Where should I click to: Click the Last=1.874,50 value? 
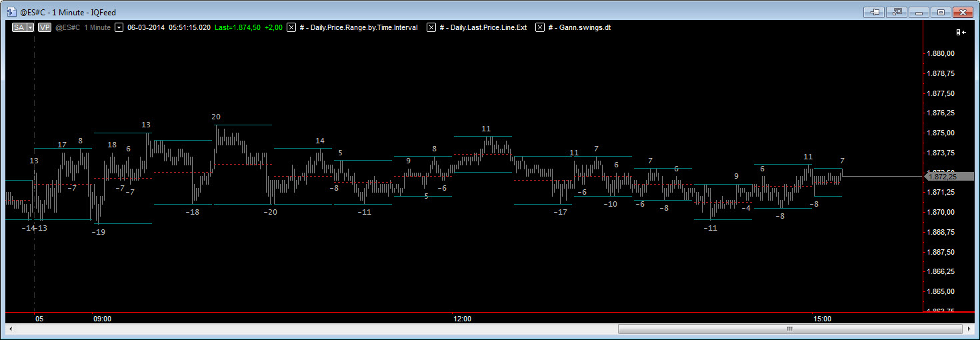237,27
